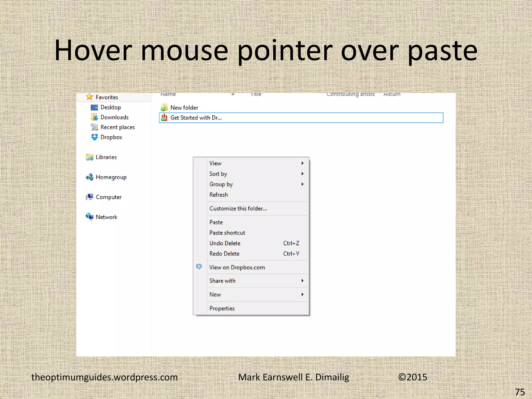Click the Desktop icon in Favorites
Screen dimensions: 532x399
94,107
